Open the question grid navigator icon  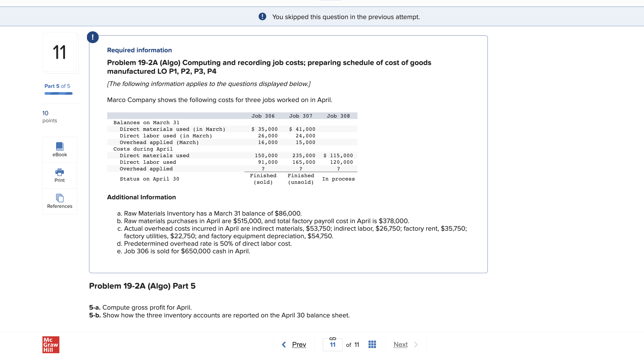click(372, 345)
